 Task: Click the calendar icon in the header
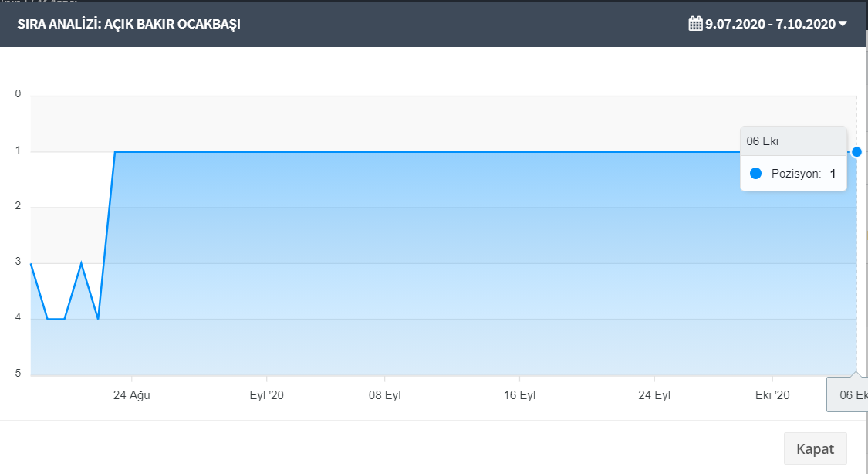[x=695, y=24]
